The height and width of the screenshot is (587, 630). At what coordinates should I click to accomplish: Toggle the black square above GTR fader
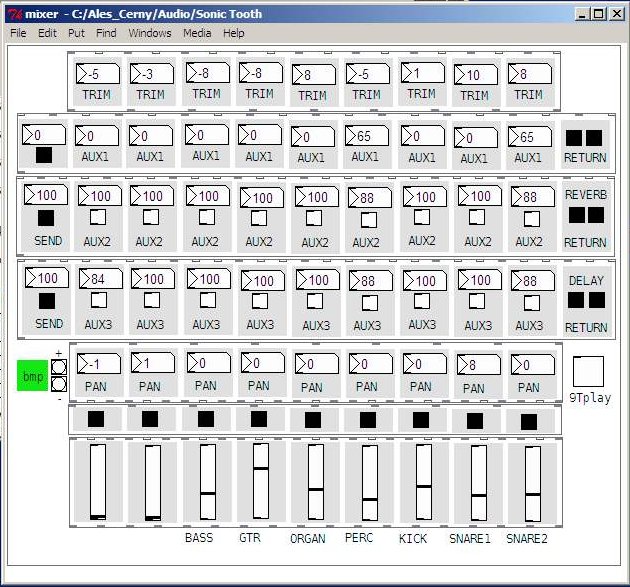click(x=259, y=419)
